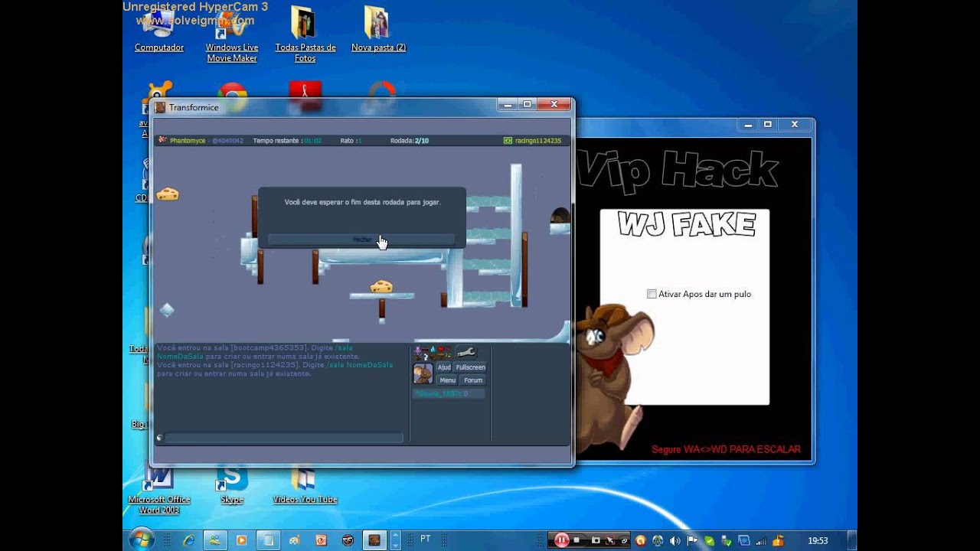The height and width of the screenshot is (551, 980).
Task: Open Windows Live Messenger taskbar icon
Action: click(215, 540)
